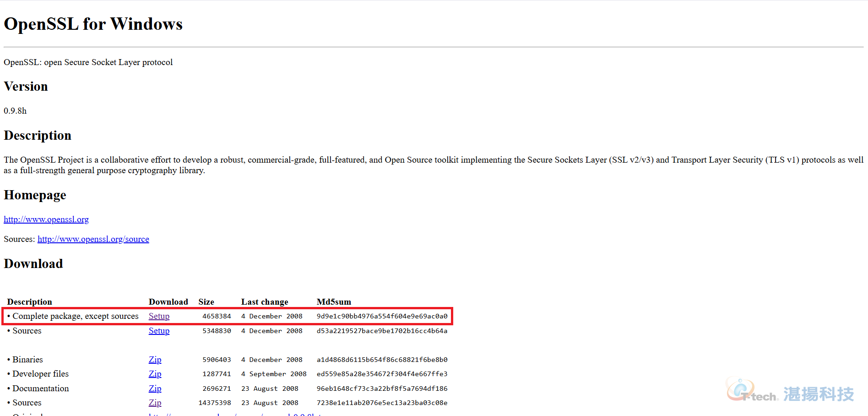Open the http://www.openssl.org homepage link
Screen dimensions: 868x416
(46, 219)
